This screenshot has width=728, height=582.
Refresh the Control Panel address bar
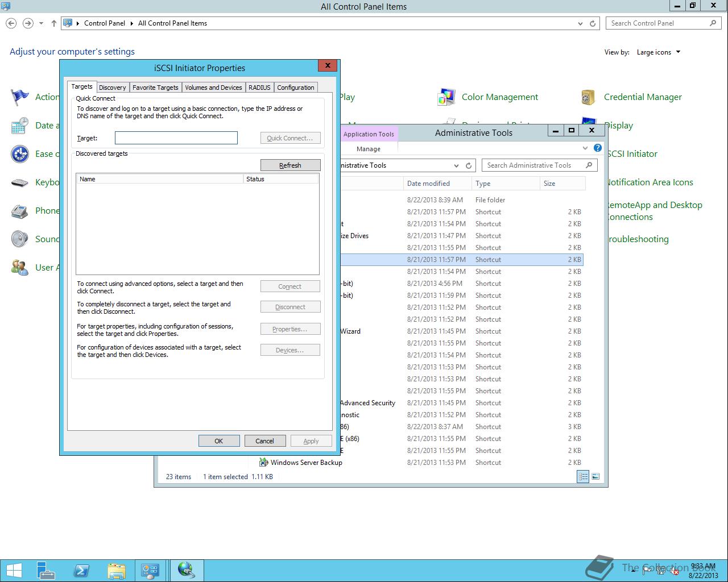tap(593, 23)
